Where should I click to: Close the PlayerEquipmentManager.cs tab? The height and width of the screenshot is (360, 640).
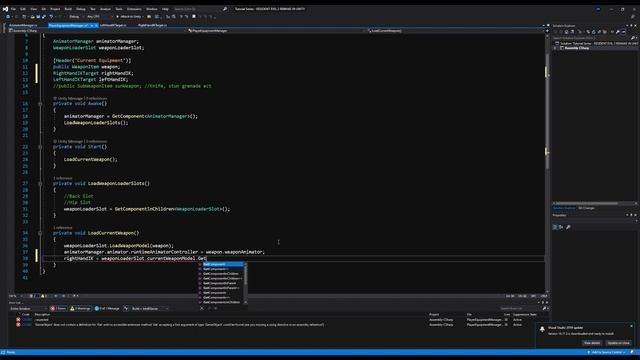[96, 25]
